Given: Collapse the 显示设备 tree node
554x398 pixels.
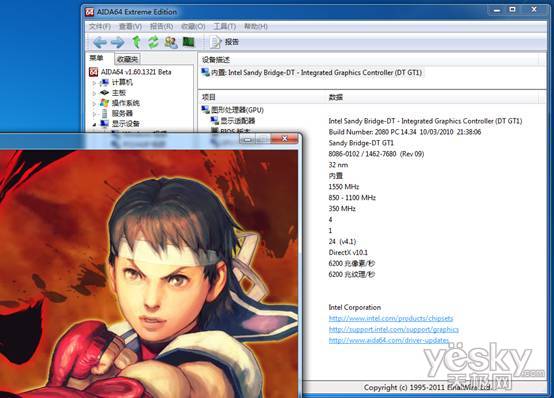Looking at the screenshot, I should (94, 124).
